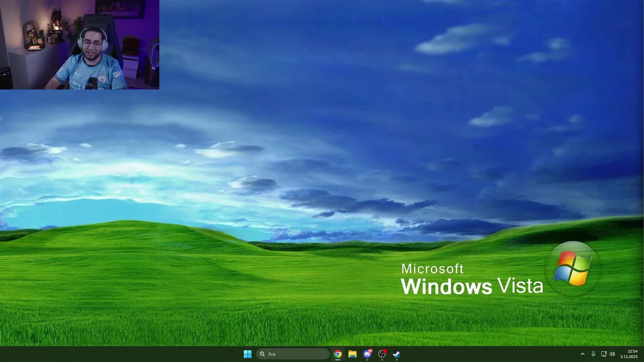Click the webcam overlay thumbnail
644x362 pixels.
(79, 45)
